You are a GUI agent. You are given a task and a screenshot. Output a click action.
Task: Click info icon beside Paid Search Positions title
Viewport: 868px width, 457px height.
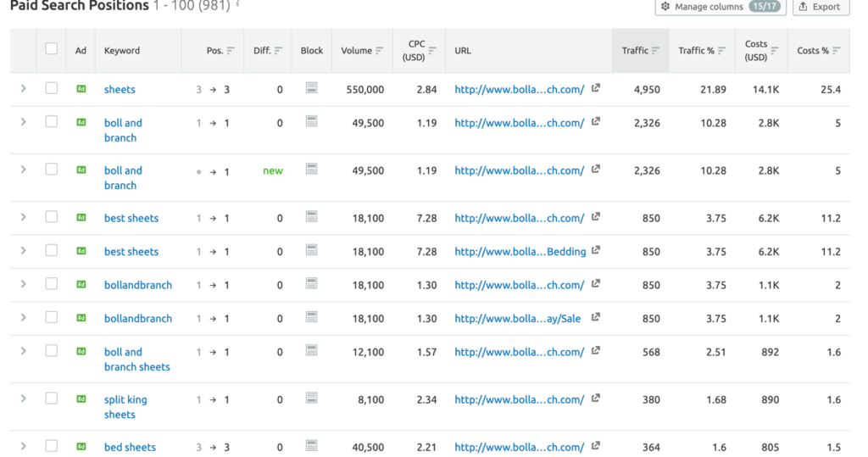pyautogui.click(x=238, y=4)
